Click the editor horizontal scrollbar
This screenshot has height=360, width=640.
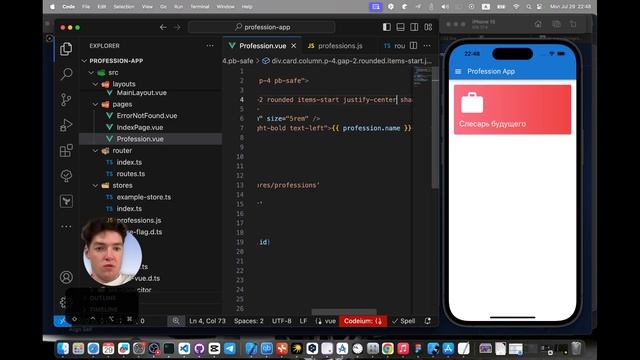tap(344, 312)
